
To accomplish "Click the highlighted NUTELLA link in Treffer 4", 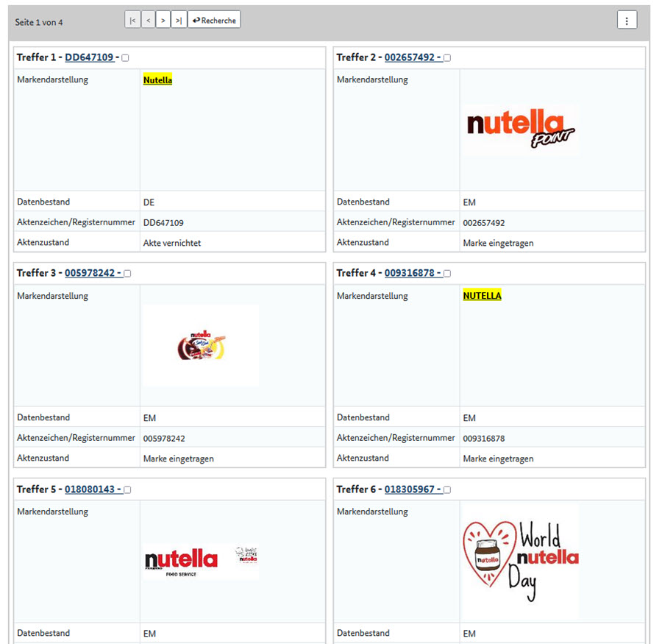I will click(482, 296).
